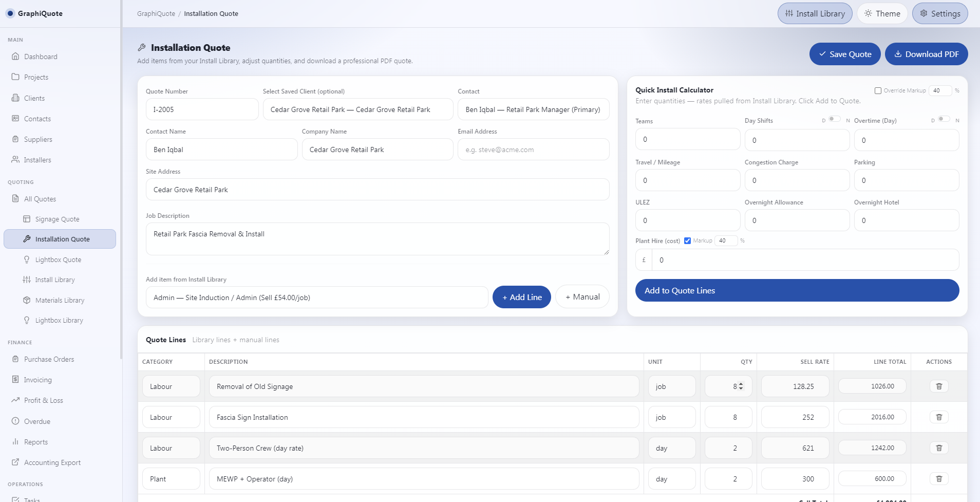Adjust Removal of Old Signage quantity stepper

pyautogui.click(x=741, y=386)
